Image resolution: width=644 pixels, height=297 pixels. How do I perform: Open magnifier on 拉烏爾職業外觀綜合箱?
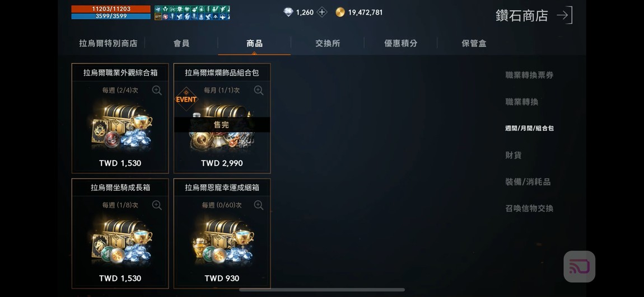(x=157, y=90)
